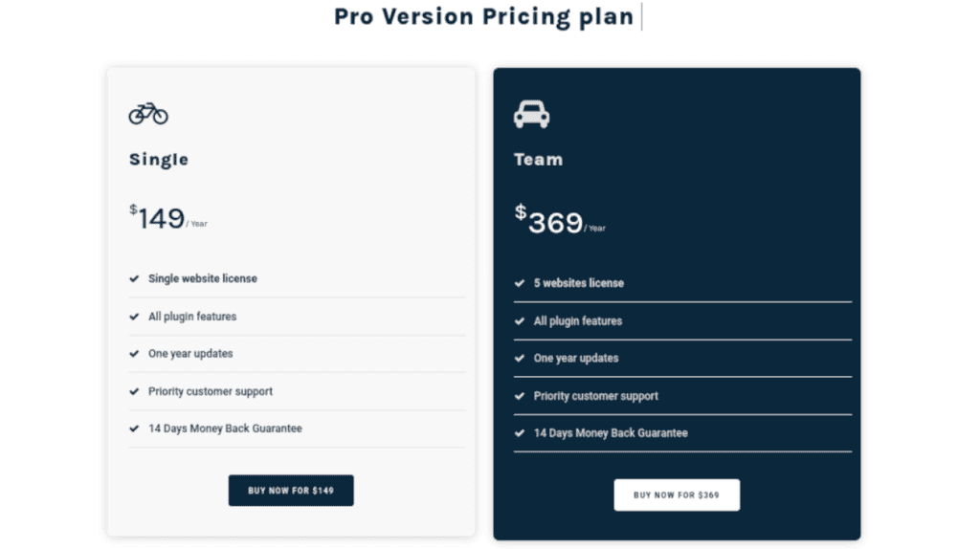Click the Pro Version Pricing plan heading
The image size is (980, 549).
[483, 16]
